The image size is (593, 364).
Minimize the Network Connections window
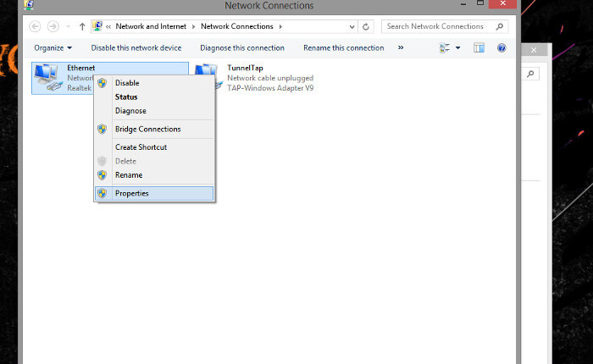tap(463, 4)
